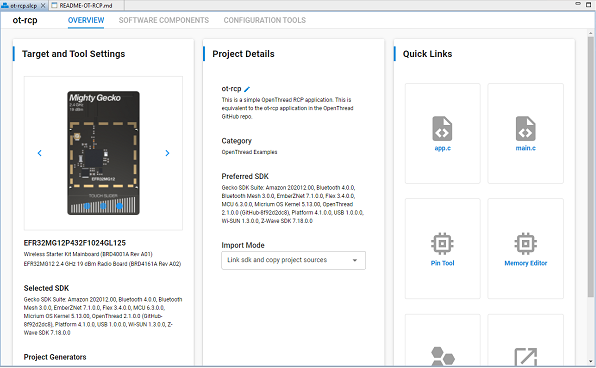596x368 pixels.
Task: Open the main.c file icon
Action: [525, 128]
